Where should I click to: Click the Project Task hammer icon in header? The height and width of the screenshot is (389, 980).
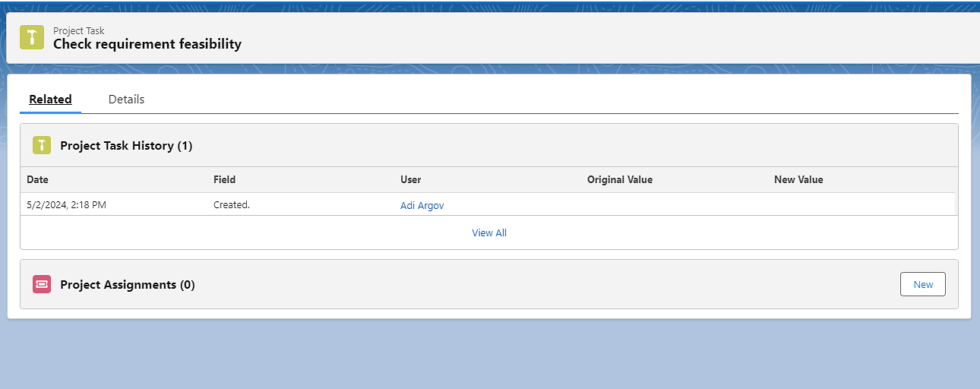32,37
